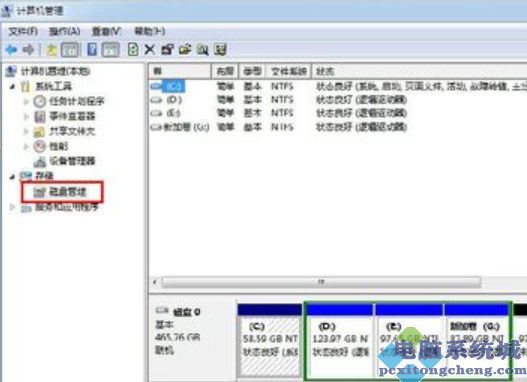Click the Properties toolbar icon
This screenshot has height=382, width=527.
click(167, 50)
